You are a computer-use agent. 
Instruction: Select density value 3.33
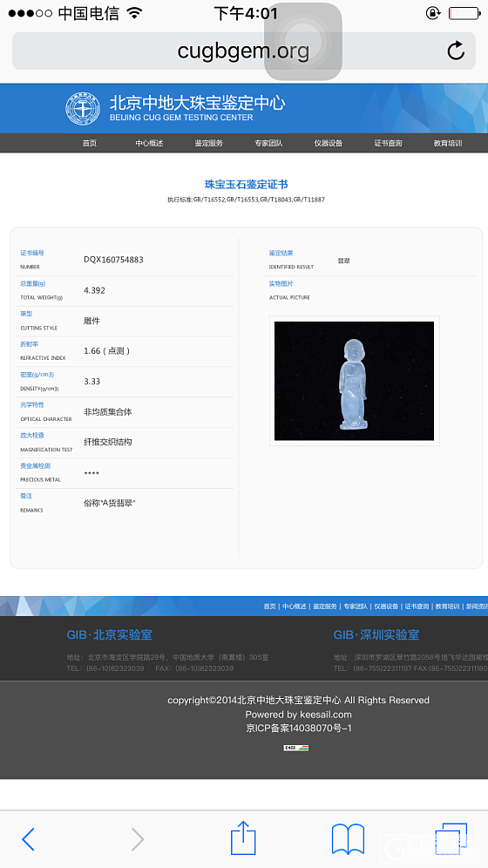click(91, 382)
